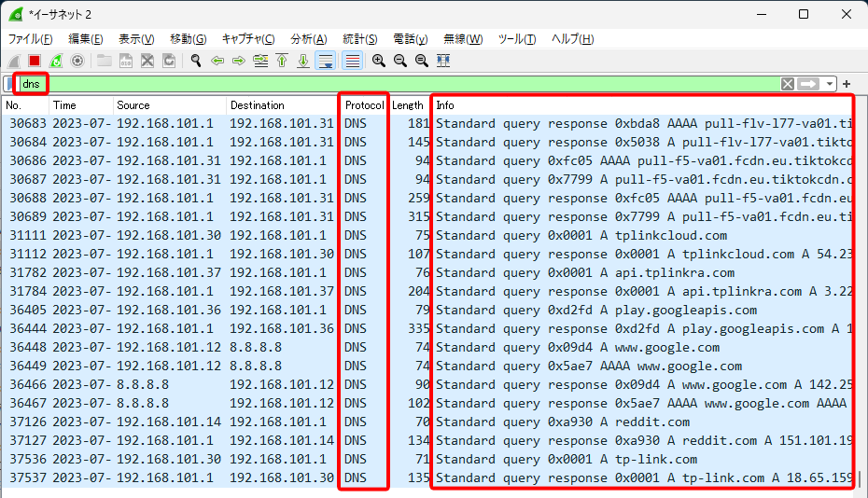Go forward in packet history (right arrow)
Image resolution: width=868 pixels, height=498 pixels.
[239, 61]
